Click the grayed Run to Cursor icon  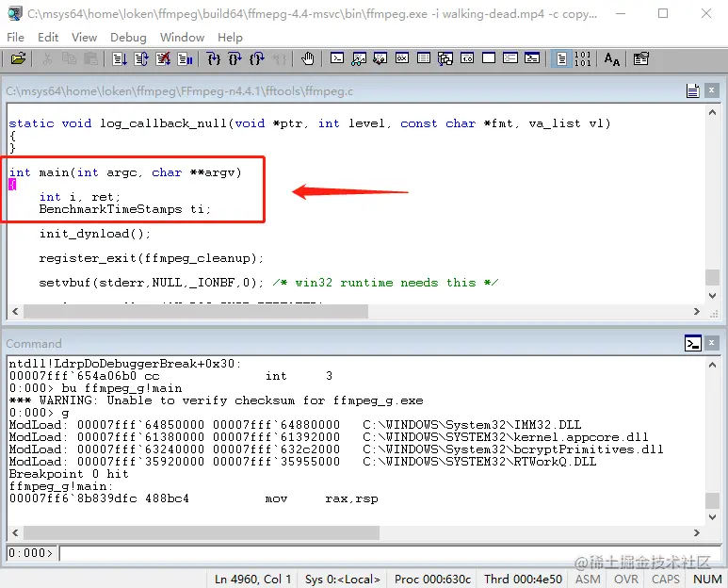point(279,59)
